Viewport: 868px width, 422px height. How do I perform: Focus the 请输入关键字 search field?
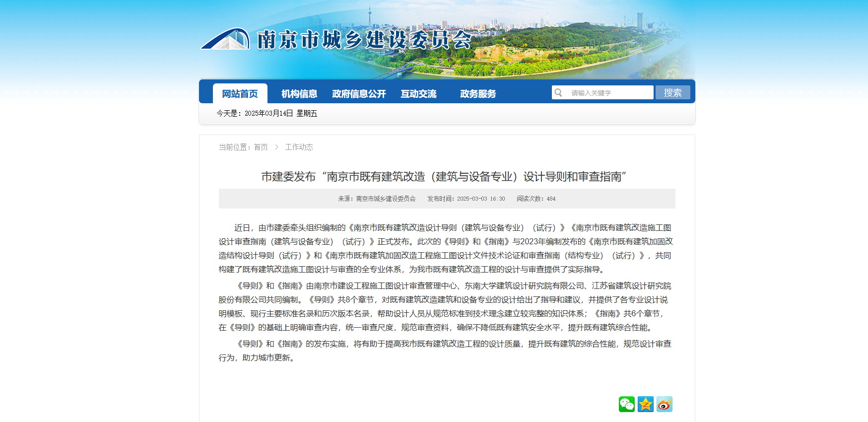(602, 92)
